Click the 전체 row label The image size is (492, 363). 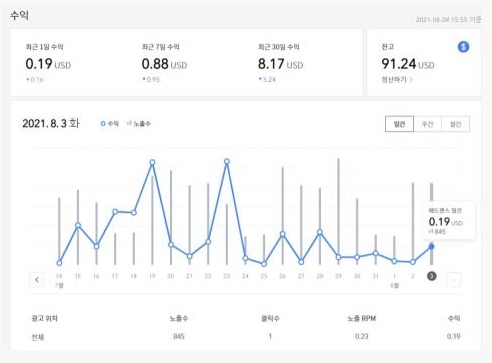tap(38, 337)
